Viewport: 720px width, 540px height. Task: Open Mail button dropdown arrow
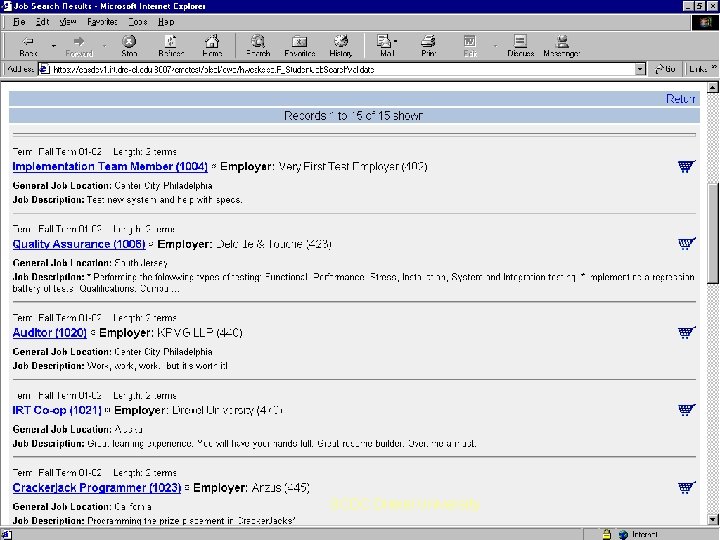click(x=396, y=41)
